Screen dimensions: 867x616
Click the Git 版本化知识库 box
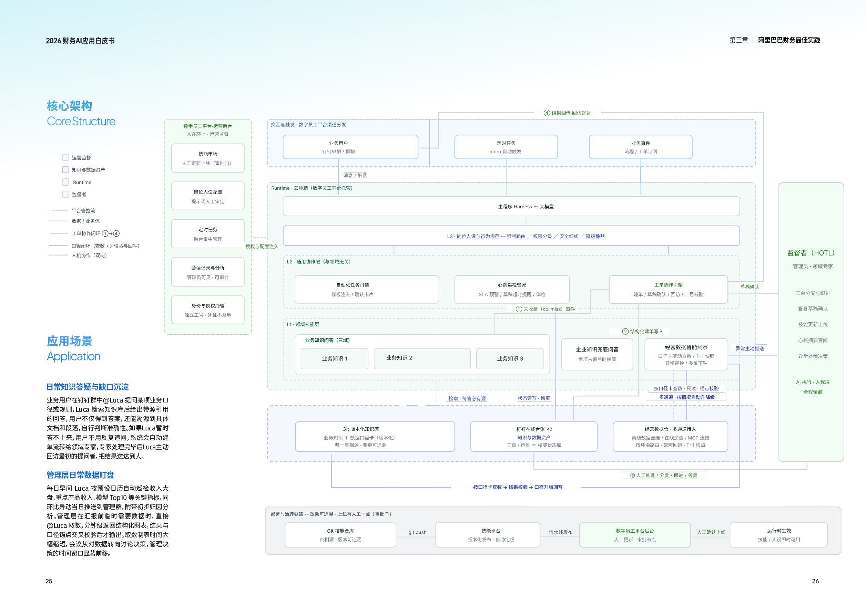pyautogui.click(x=375, y=437)
